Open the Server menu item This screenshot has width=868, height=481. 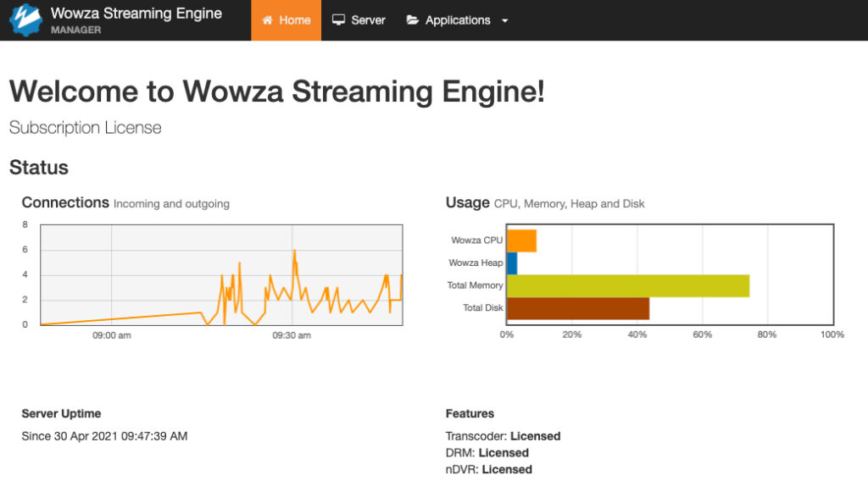click(359, 20)
